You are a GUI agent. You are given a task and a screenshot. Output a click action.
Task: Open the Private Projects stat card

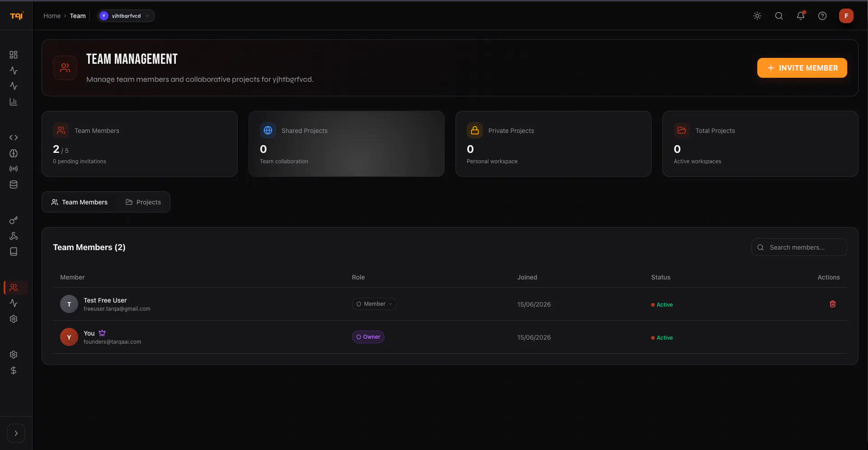point(554,144)
